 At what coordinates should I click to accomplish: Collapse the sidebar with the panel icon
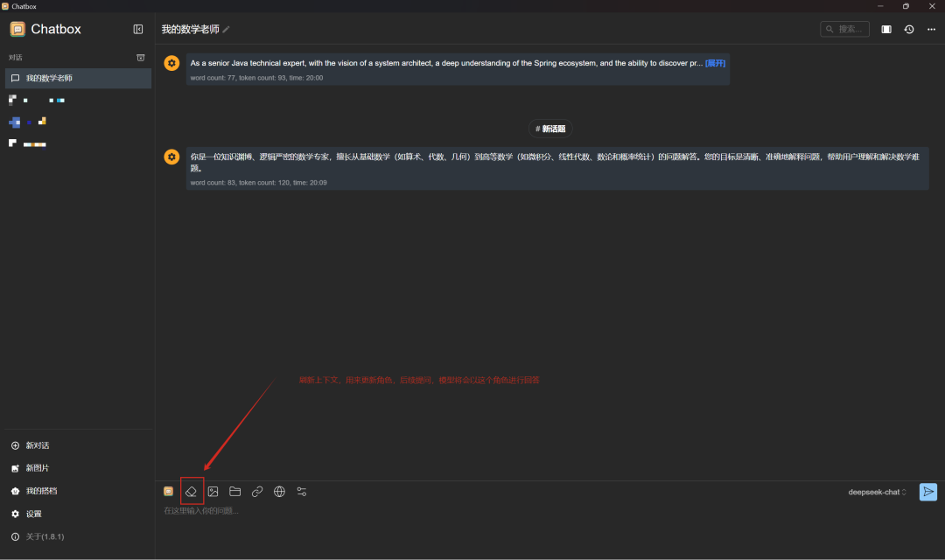point(138,29)
